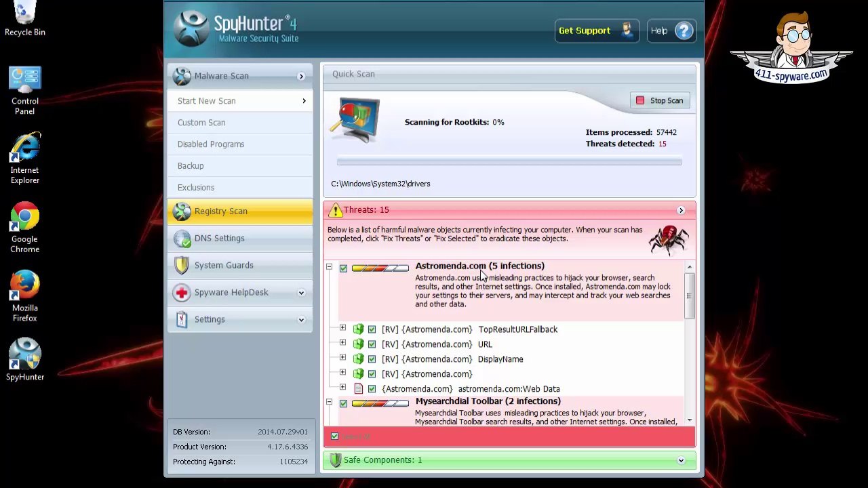Click the green shield beside Safe Components
The image size is (868, 488).
pos(334,460)
